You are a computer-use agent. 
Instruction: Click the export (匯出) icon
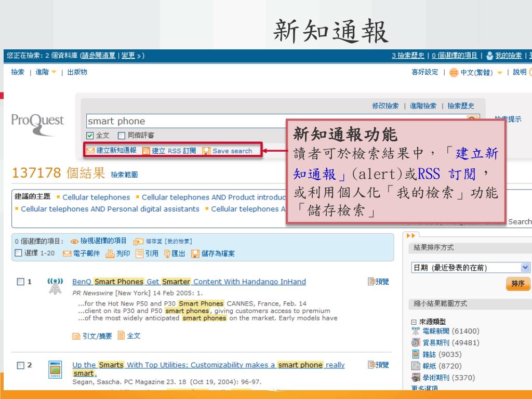coord(167,254)
